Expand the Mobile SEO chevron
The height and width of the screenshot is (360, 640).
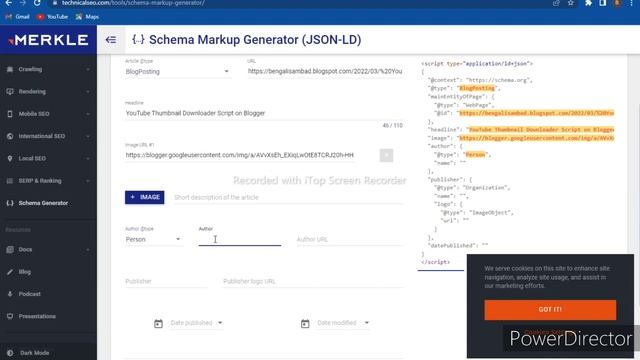pyautogui.click(x=88, y=114)
